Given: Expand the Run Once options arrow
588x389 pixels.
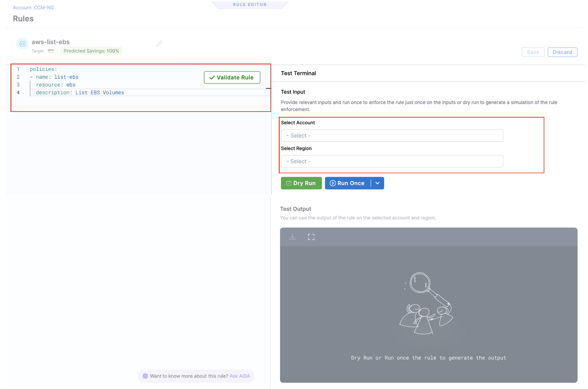Looking at the screenshot, I should click(x=377, y=183).
